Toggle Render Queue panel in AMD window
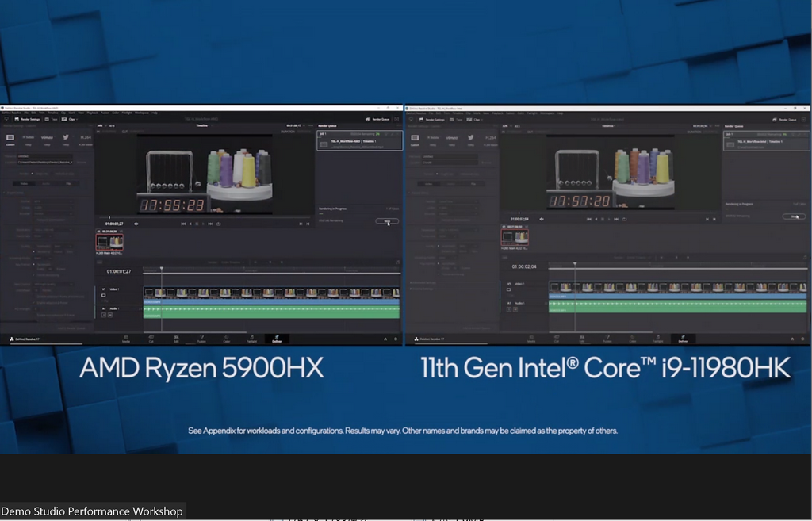The image size is (812, 521). pyautogui.click(x=378, y=119)
